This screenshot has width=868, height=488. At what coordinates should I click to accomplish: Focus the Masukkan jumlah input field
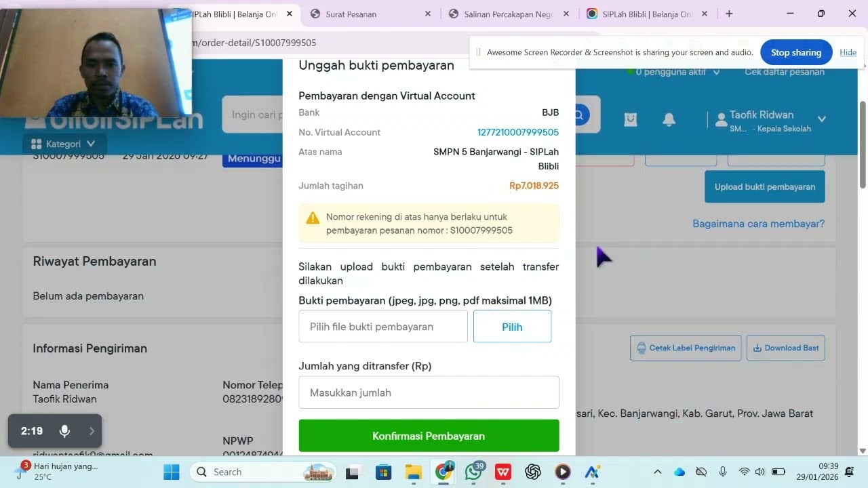pos(429,392)
